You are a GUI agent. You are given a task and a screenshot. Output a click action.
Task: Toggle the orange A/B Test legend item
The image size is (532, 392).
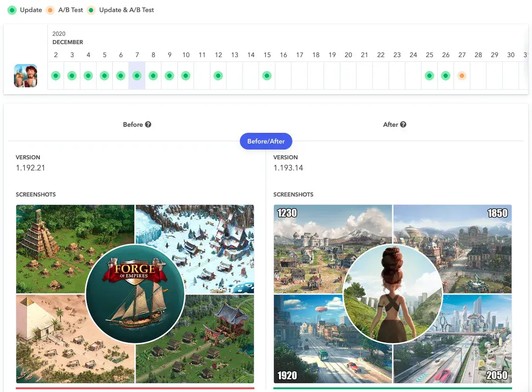(x=65, y=10)
